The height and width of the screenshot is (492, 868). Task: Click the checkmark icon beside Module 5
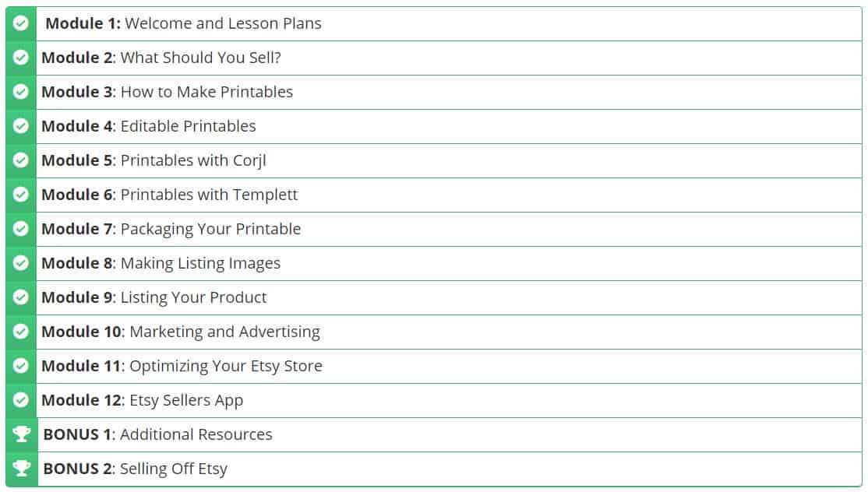coord(20,160)
